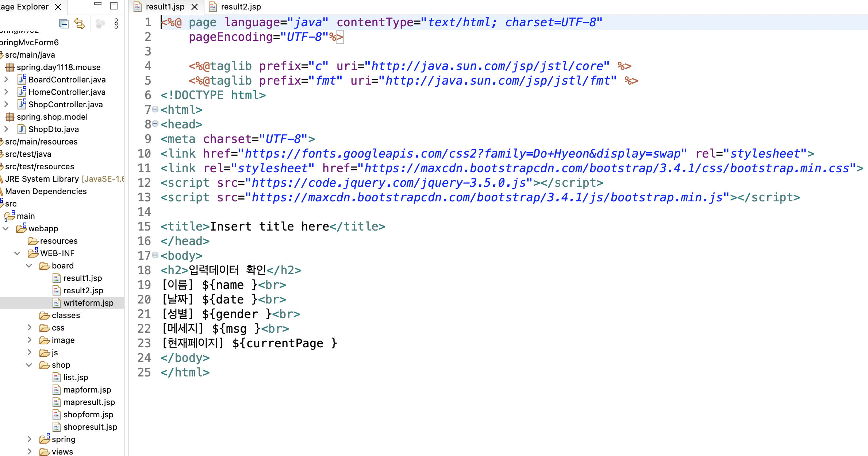This screenshot has height=456, width=868.
Task: Select Maven Dependencies library entry
Action: (46, 191)
